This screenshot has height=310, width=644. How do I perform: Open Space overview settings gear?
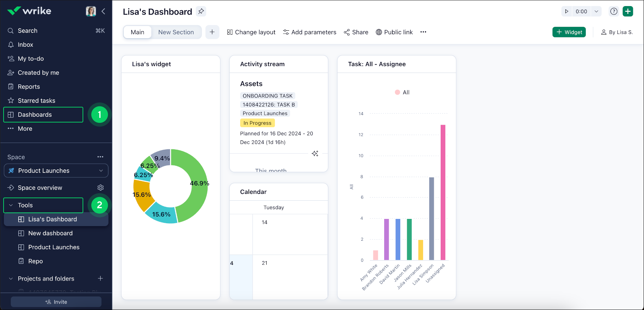tap(101, 188)
